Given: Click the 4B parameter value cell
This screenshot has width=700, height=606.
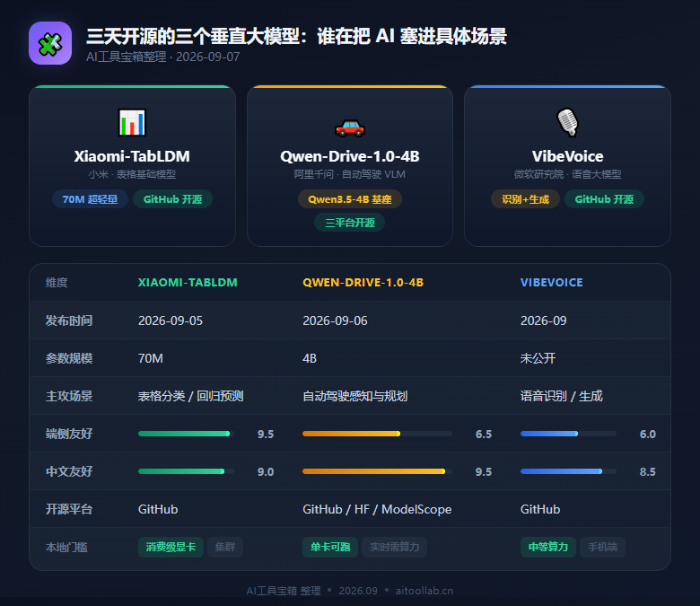Looking at the screenshot, I should click(310, 358).
